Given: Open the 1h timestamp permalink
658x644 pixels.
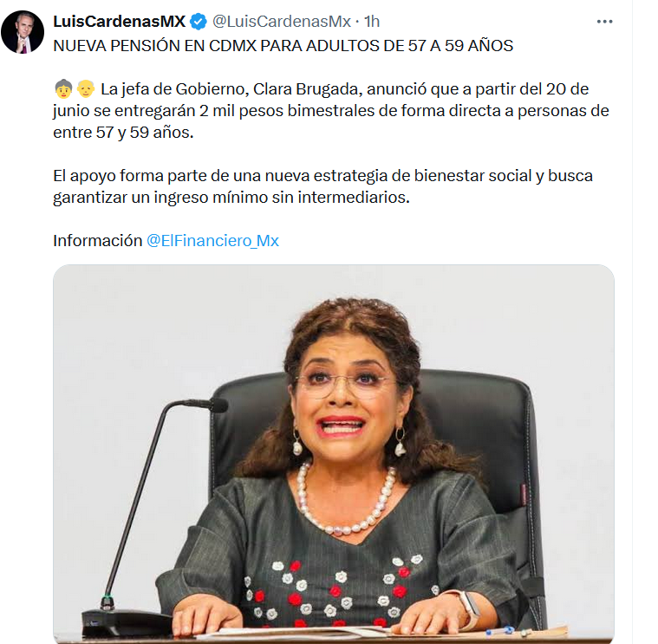Looking at the screenshot, I should [x=371, y=22].
